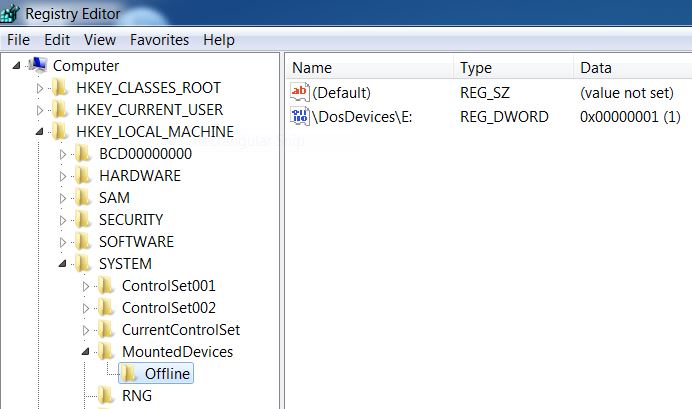This screenshot has width=692, height=409.
Task: Click the Offline folder icon
Action: 128,374
